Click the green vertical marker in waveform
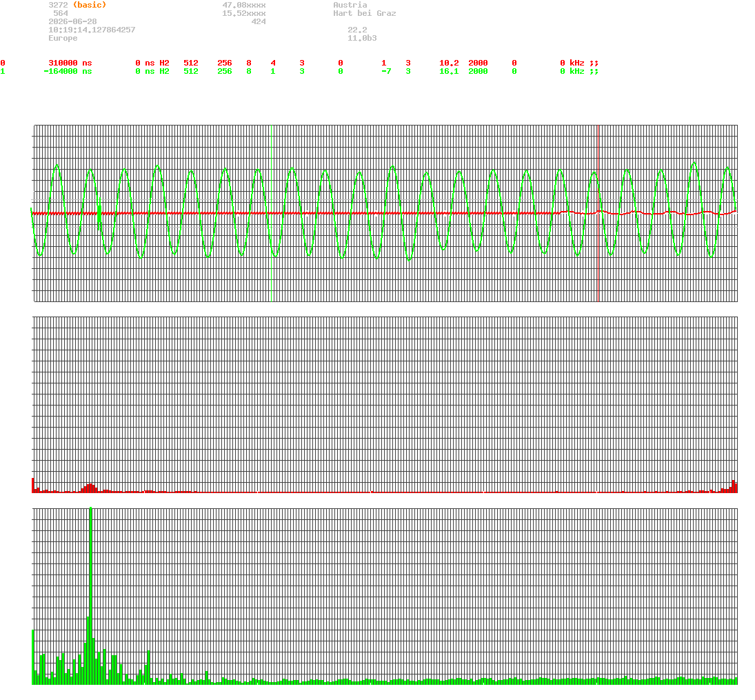 272,213
